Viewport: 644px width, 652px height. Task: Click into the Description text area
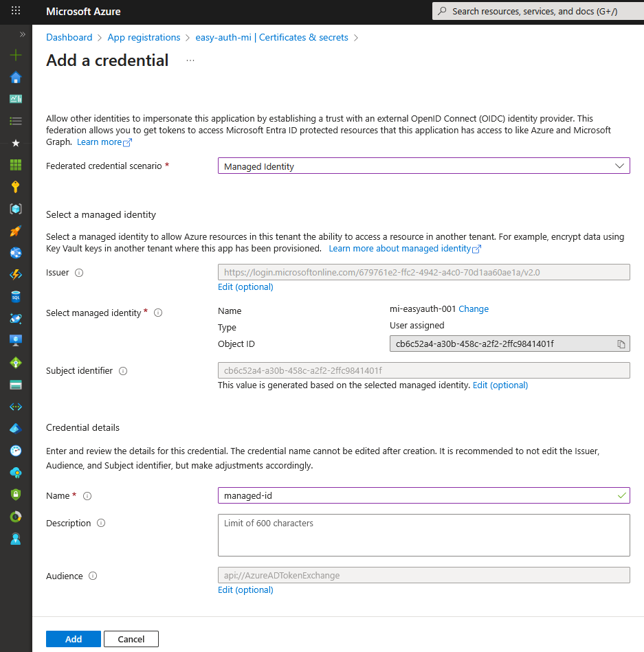tap(424, 535)
